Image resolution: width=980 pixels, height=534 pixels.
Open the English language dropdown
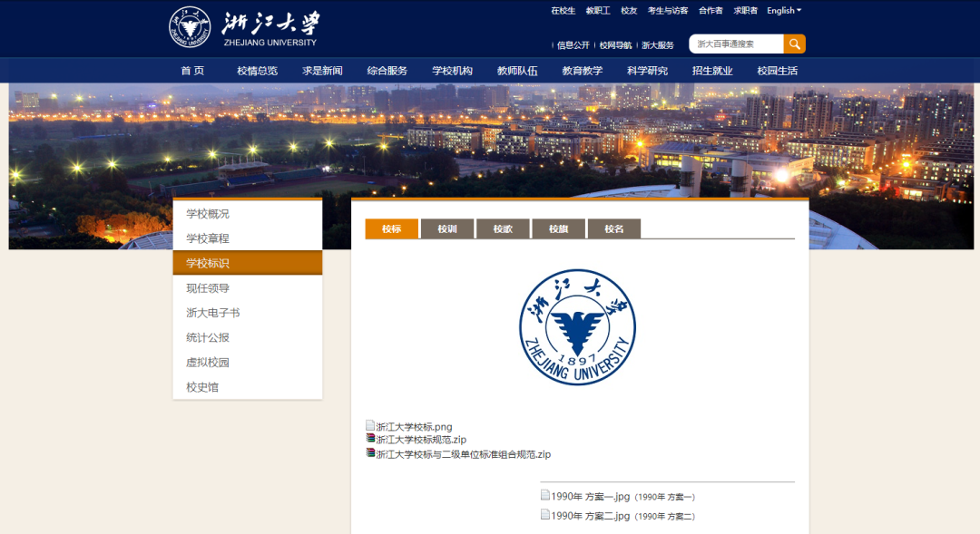(784, 11)
